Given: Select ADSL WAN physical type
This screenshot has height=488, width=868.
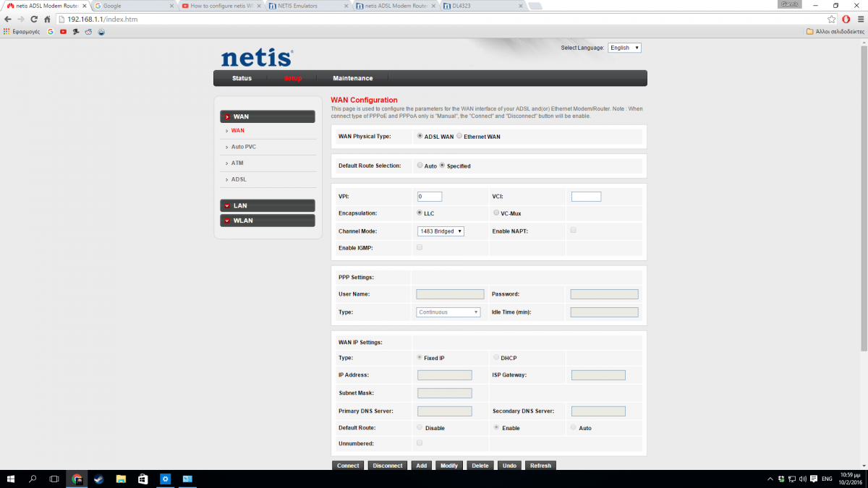Looking at the screenshot, I should pyautogui.click(x=420, y=136).
